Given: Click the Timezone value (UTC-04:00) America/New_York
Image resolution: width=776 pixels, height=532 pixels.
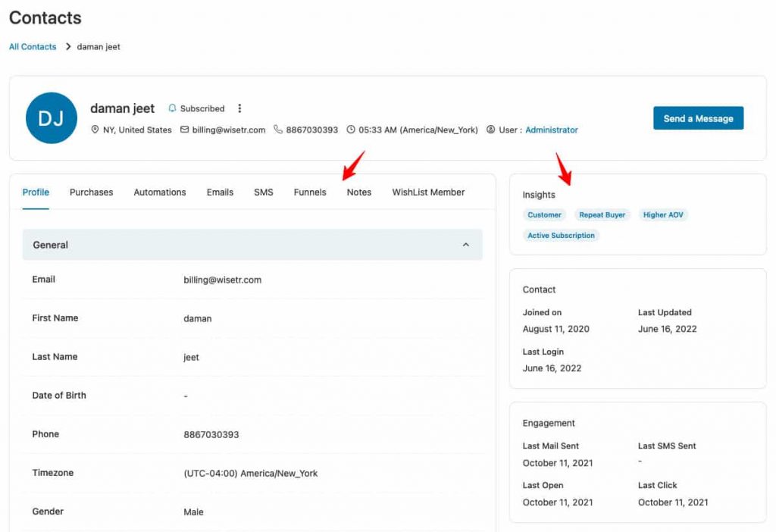Looking at the screenshot, I should (250, 473).
